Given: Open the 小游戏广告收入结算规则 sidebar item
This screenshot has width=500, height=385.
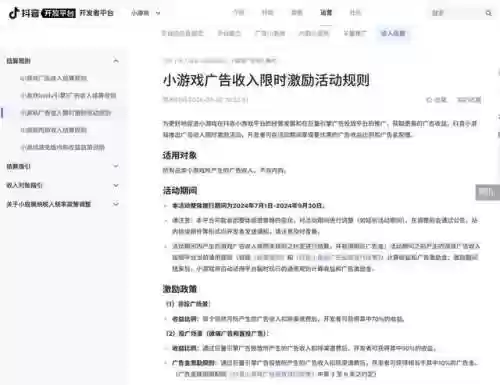Looking at the screenshot, I should (54, 78).
